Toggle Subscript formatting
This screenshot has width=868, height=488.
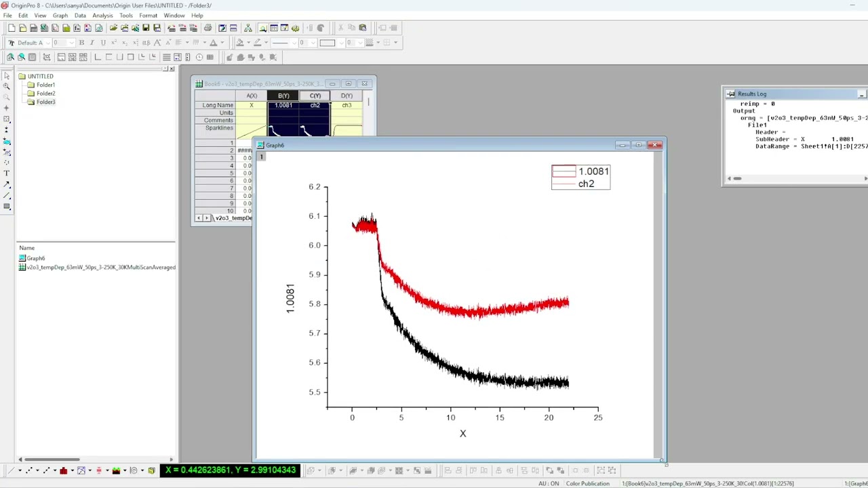coord(125,43)
